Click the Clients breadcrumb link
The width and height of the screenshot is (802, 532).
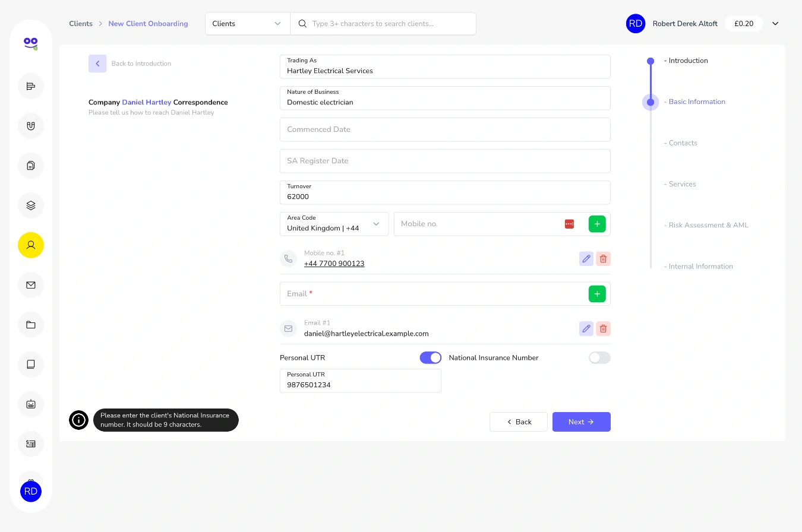(x=81, y=24)
